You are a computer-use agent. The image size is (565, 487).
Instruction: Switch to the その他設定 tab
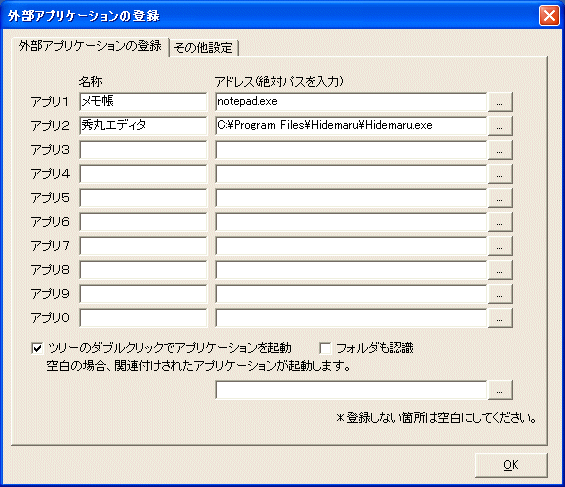pos(203,48)
